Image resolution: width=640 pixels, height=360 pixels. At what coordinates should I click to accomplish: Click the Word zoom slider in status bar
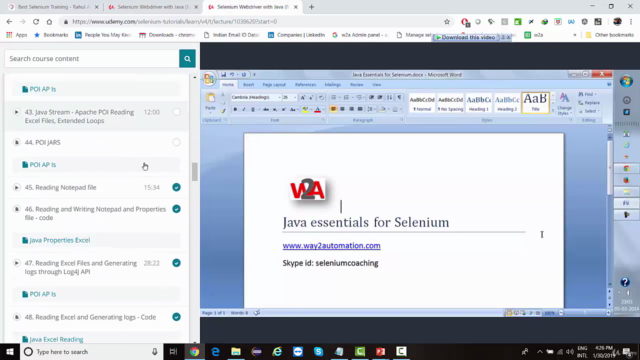pyautogui.click(x=584, y=313)
